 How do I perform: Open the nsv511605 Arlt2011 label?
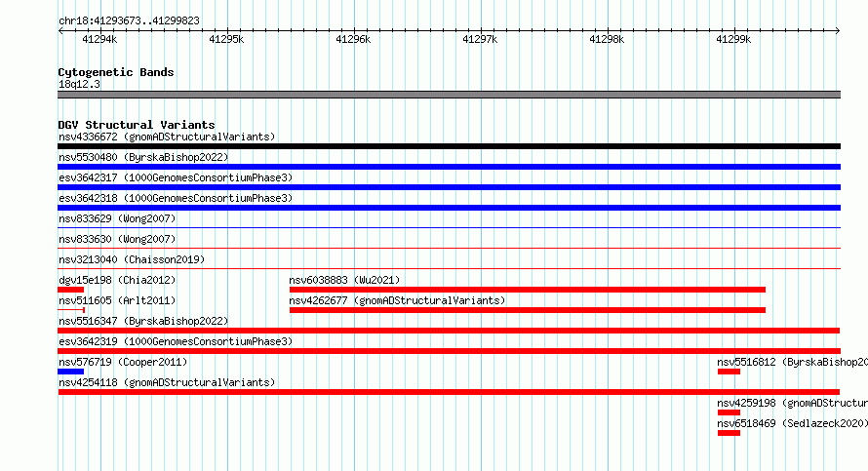pos(117,300)
